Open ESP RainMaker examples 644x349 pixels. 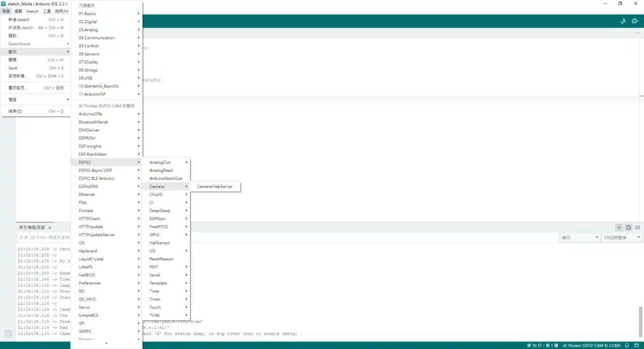(x=107, y=155)
